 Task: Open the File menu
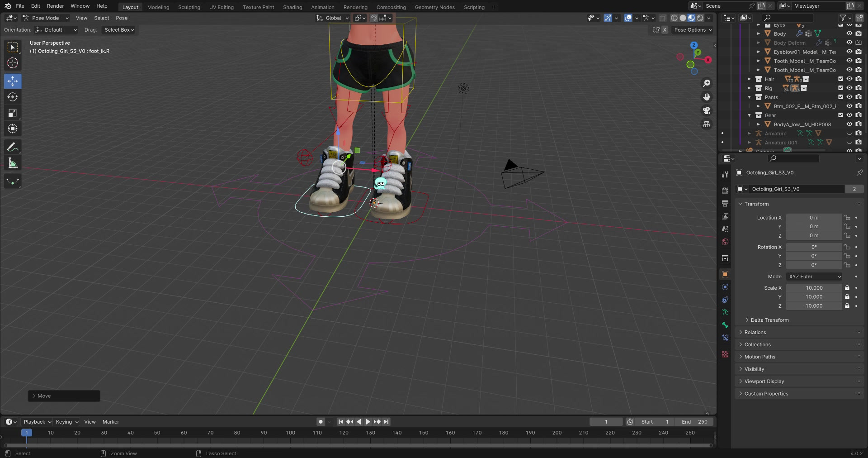(x=20, y=6)
